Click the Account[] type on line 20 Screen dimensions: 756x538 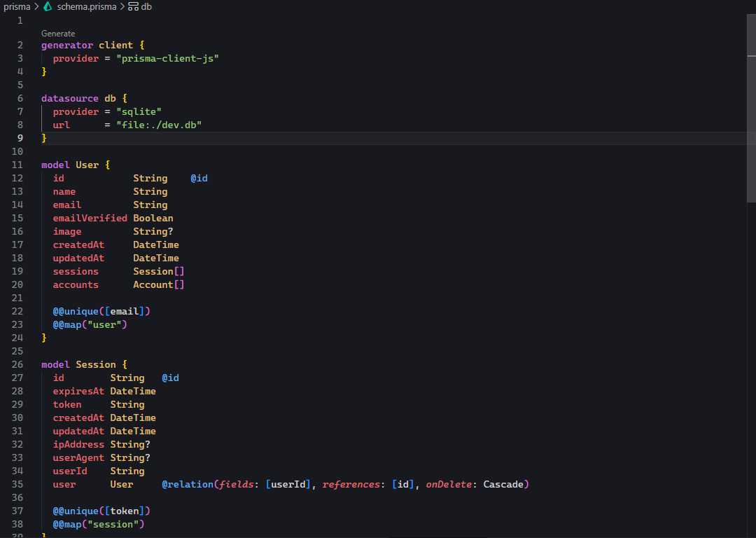coord(159,284)
